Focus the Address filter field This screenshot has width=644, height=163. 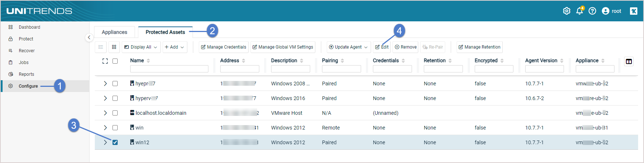click(x=239, y=69)
